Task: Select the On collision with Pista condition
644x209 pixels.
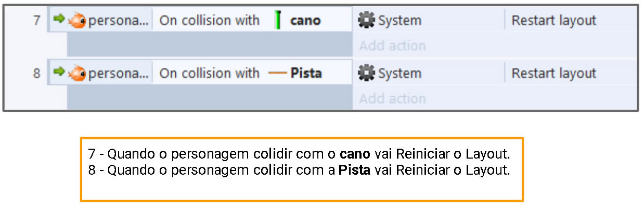Action: [252, 73]
